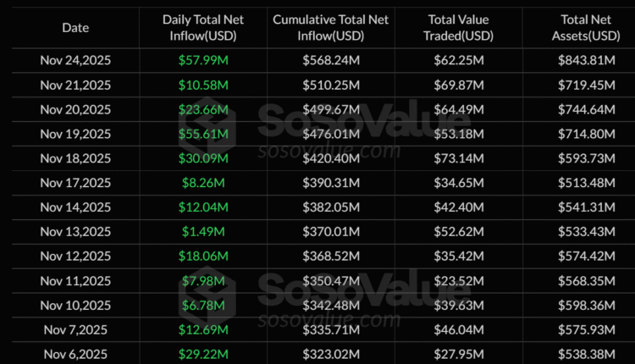
Task: Select the $1.49M daily inflow value
Action: 203,232
